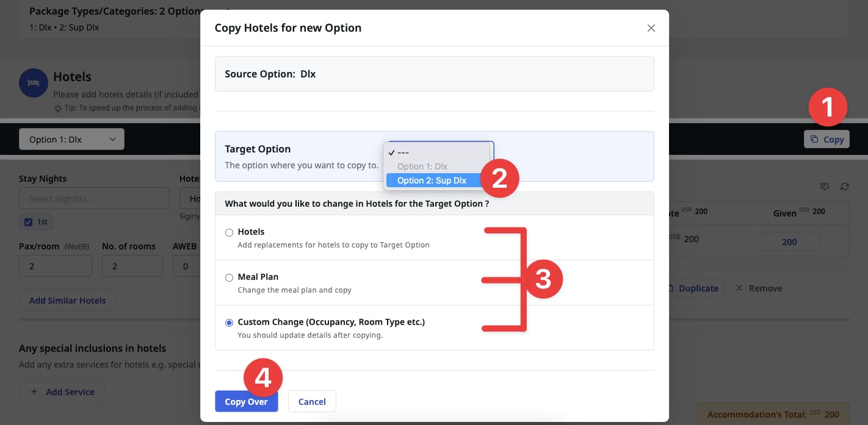
Task: Click the Given price field showing 200
Action: coord(789,241)
